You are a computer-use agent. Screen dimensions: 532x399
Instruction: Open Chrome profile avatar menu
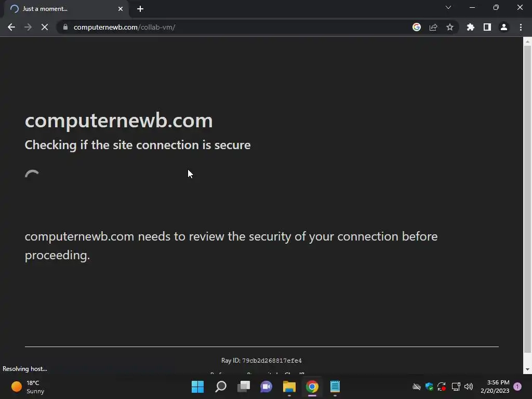pos(504,27)
